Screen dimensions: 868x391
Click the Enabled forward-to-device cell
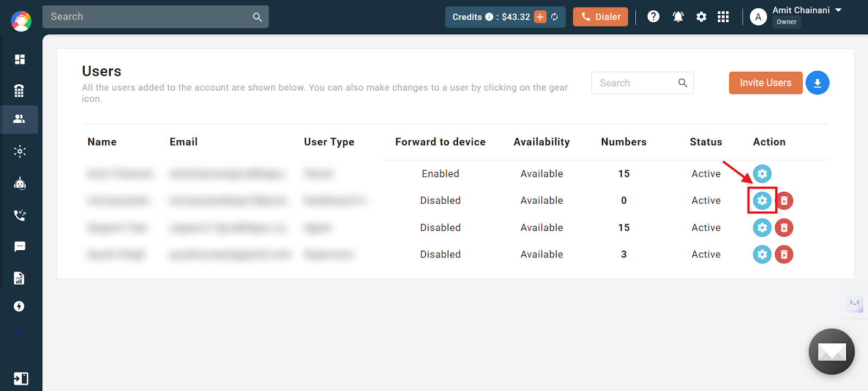[441, 174]
